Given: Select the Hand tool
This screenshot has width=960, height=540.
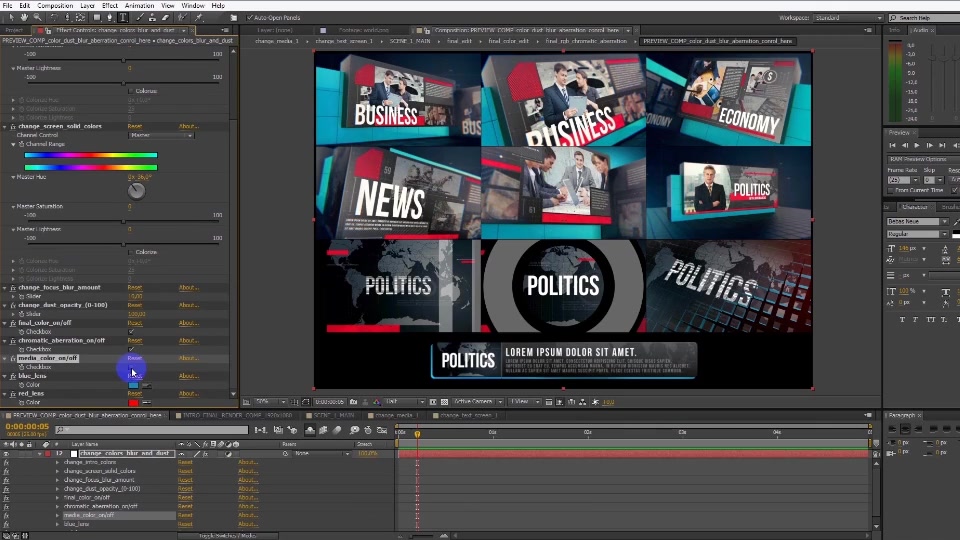Looking at the screenshot, I should pyautogui.click(x=24, y=18).
